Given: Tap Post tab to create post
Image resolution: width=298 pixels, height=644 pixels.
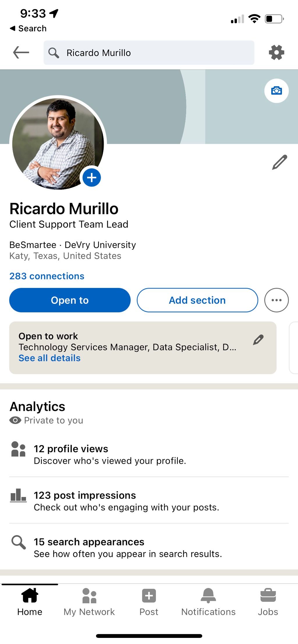Looking at the screenshot, I should 149,602.
